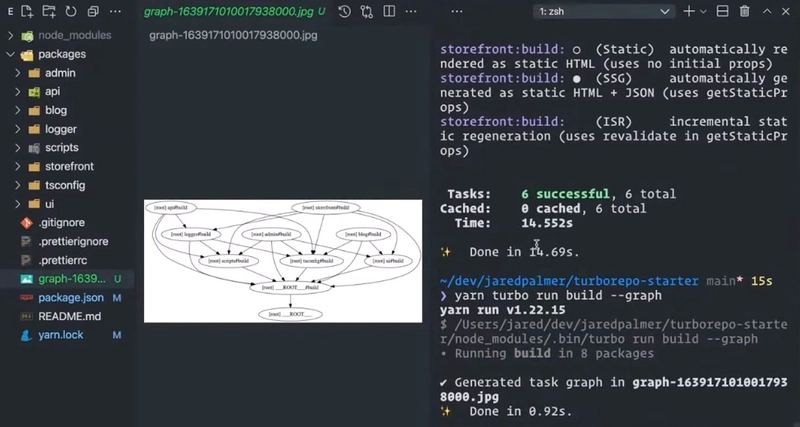
Task: Maximize terminal panel with up chevron
Action: pyautogui.click(x=767, y=11)
